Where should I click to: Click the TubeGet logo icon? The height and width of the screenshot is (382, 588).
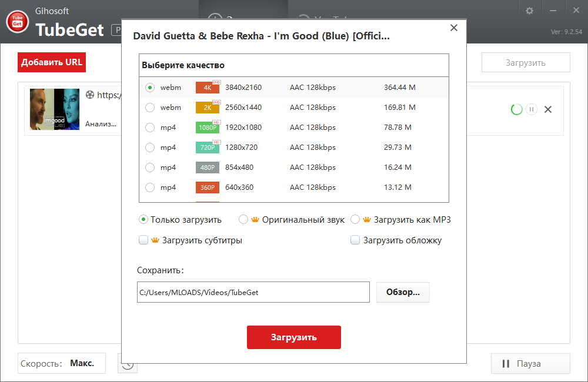pos(17,22)
